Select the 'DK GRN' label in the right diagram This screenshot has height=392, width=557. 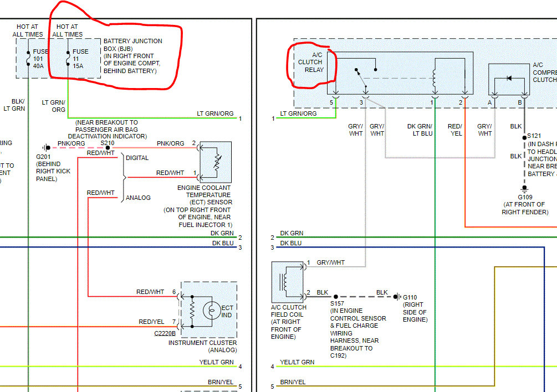(x=292, y=233)
